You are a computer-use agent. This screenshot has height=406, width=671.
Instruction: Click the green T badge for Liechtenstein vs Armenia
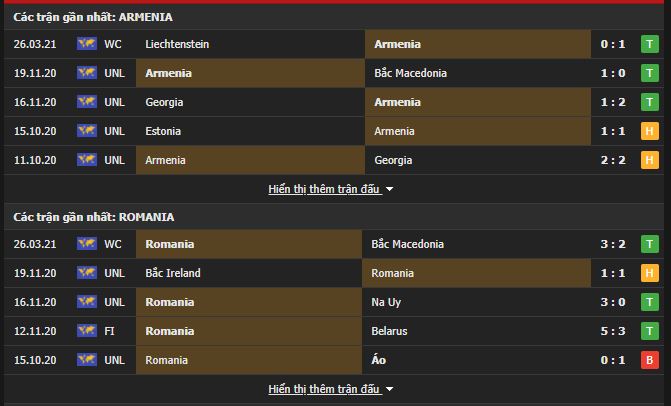point(650,44)
